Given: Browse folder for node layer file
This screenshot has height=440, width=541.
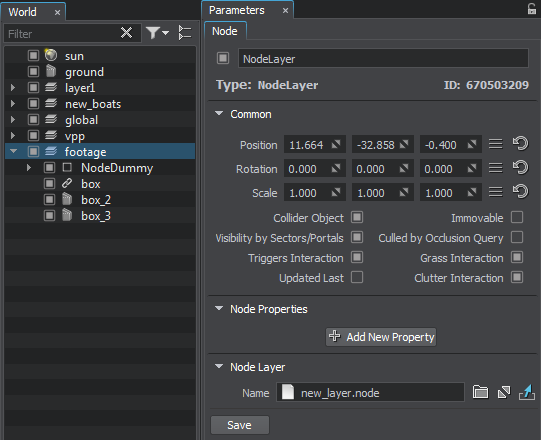Looking at the screenshot, I should point(480,392).
